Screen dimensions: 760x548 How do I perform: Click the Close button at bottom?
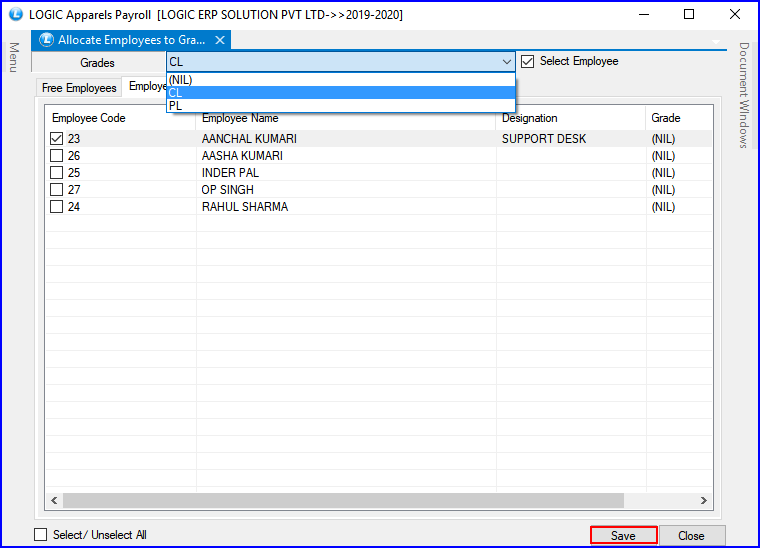coord(691,535)
